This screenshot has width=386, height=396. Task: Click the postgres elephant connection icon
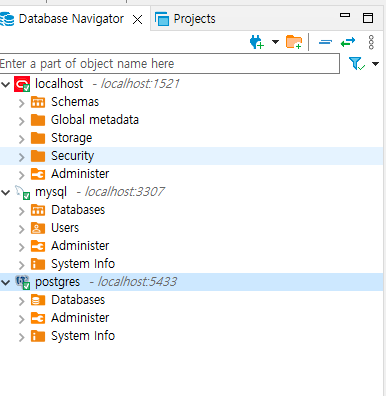(23, 282)
